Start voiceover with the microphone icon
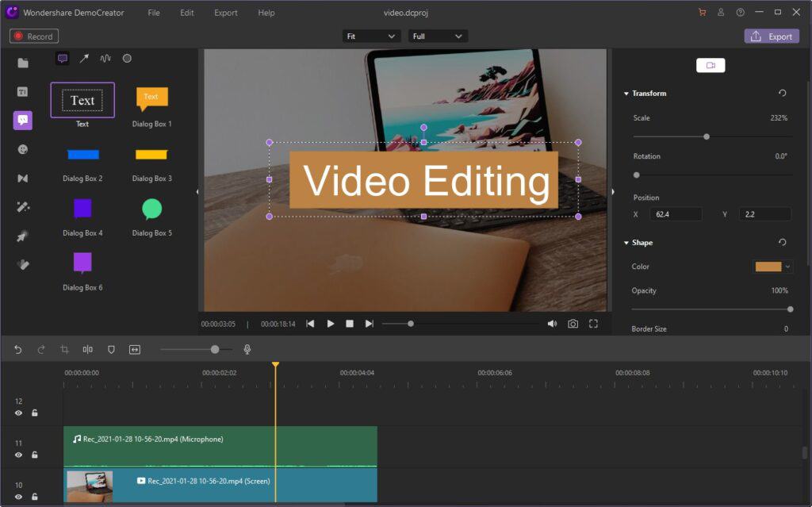Screen dimensions: 812x507 point(247,349)
